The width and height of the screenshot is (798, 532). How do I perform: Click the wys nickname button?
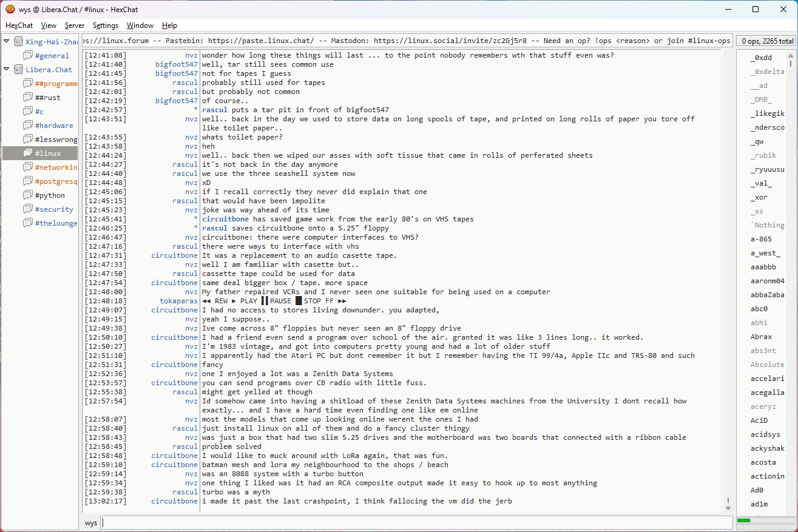coord(90,523)
